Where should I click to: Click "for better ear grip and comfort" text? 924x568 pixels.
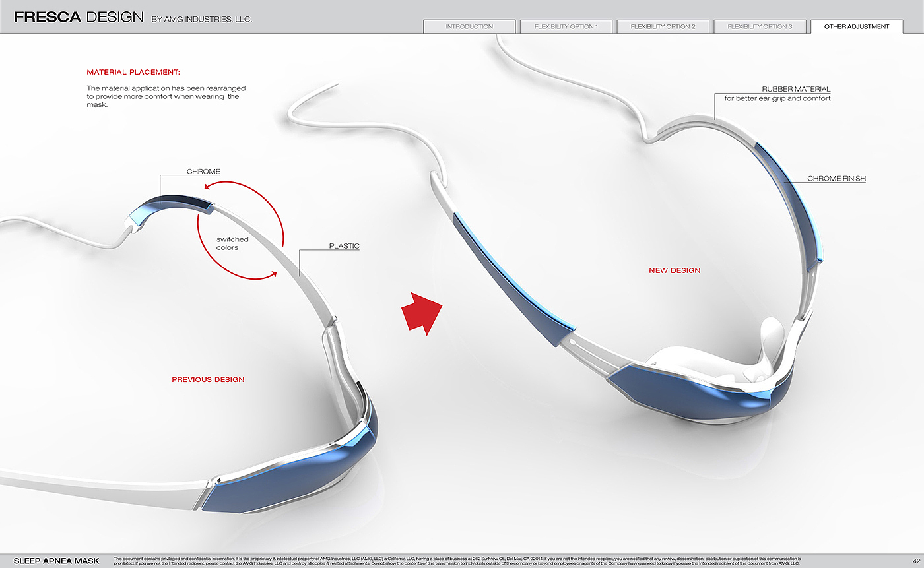click(x=777, y=98)
